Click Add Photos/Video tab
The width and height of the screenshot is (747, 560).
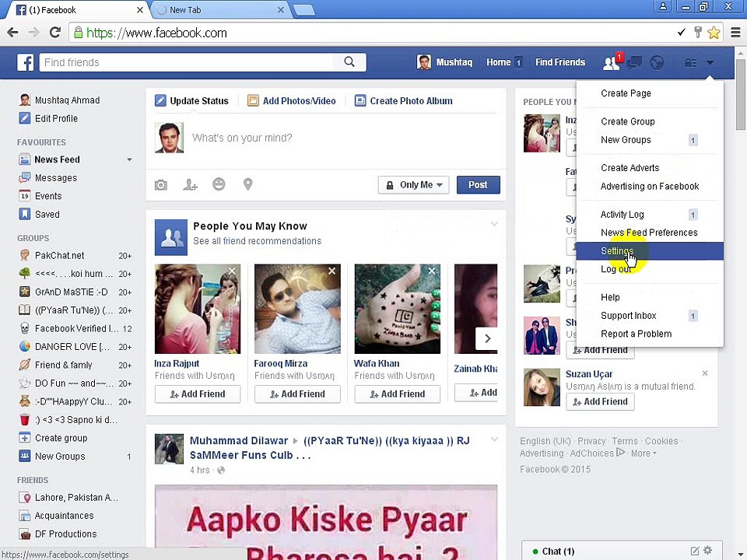pyautogui.click(x=292, y=101)
